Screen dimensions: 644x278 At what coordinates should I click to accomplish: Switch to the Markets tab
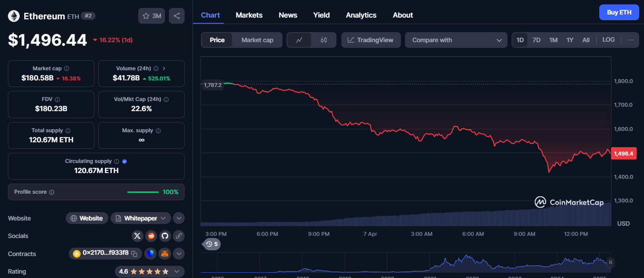(249, 15)
